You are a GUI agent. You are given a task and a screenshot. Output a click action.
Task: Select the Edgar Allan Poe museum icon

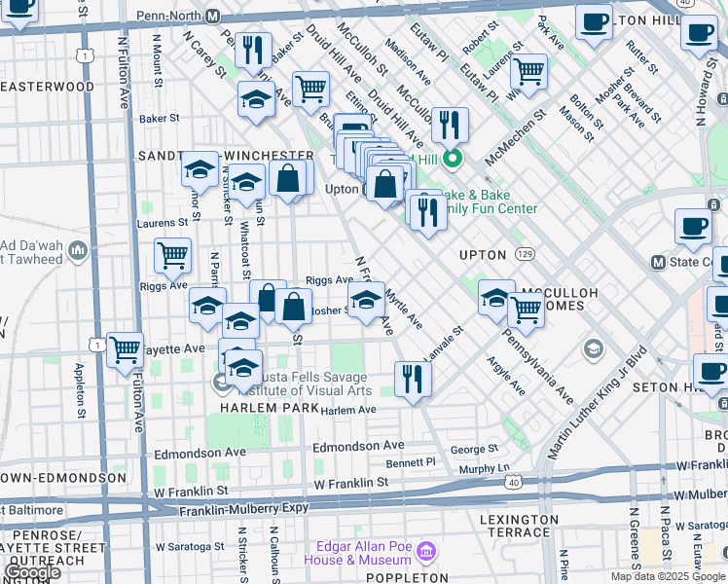click(425, 553)
